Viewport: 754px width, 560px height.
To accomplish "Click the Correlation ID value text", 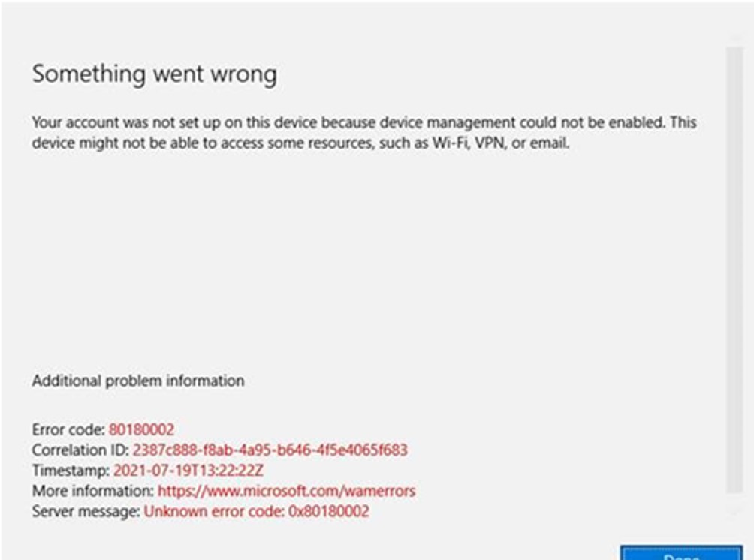I will [x=270, y=450].
